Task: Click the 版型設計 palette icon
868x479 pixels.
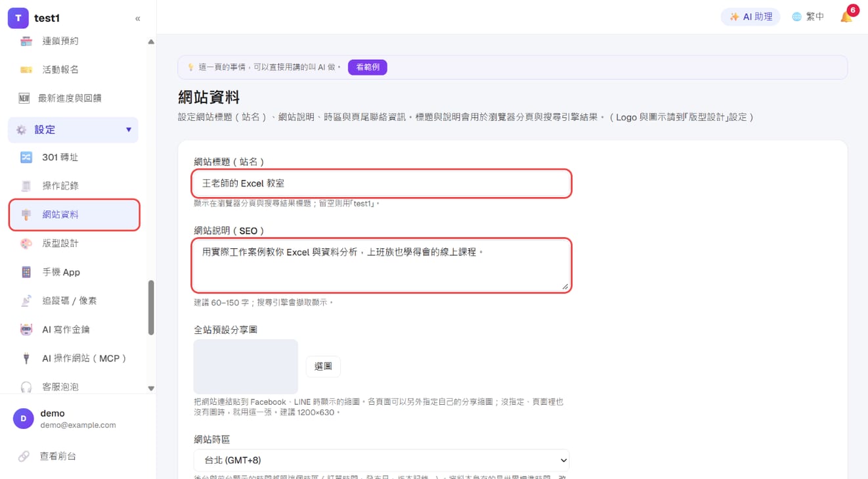Action: [x=26, y=243]
